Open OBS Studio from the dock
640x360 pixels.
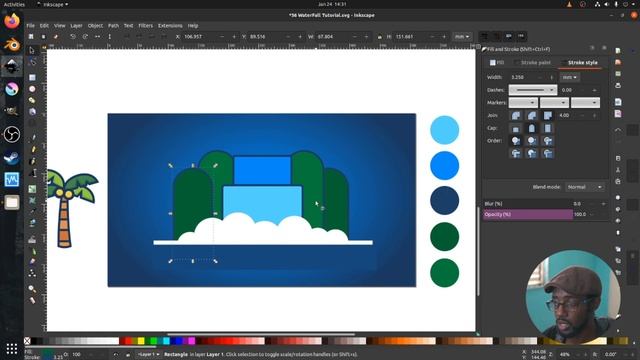point(12,134)
